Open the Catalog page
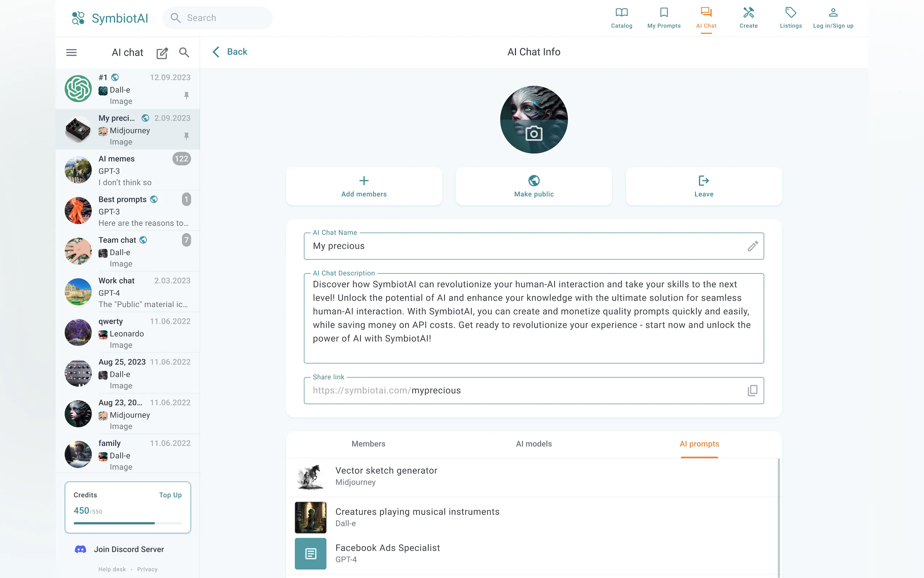 click(x=621, y=18)
